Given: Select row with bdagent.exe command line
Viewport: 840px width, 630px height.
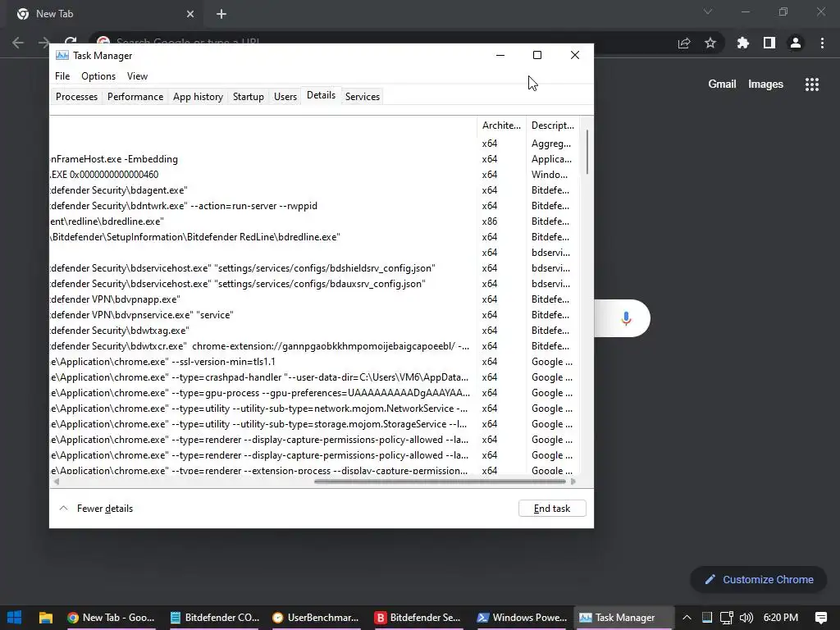Looking at the screenshot, I should 314,190.
